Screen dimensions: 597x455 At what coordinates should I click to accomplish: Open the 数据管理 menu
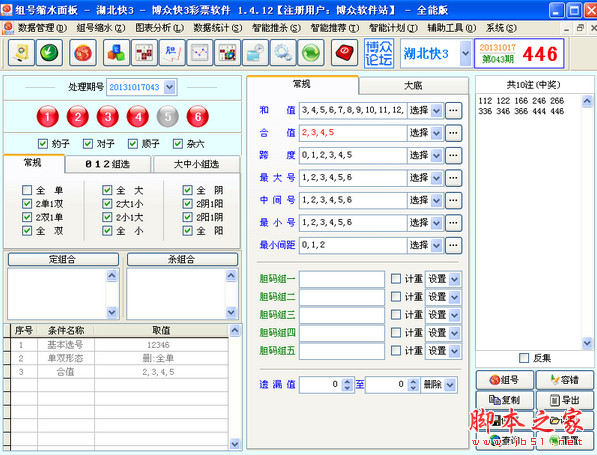(42, 28)
